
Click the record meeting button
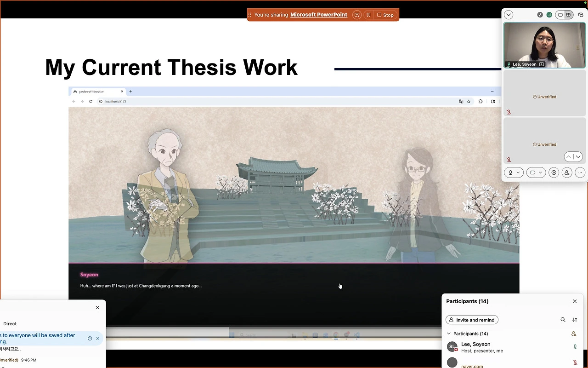pyautogui.click(x=554, y=172)
